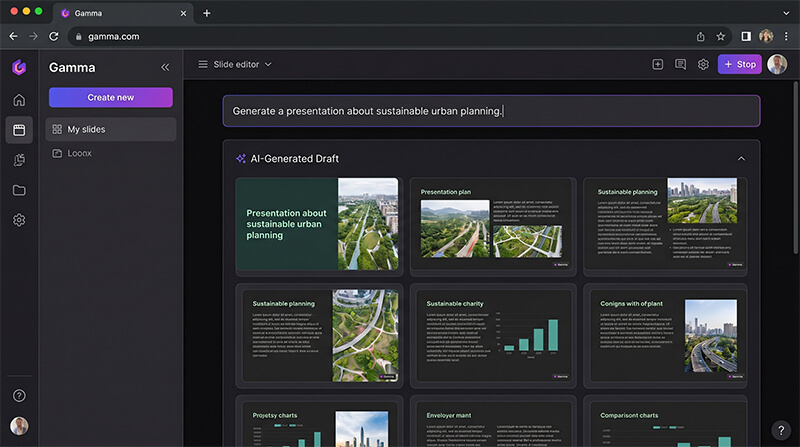
Task: Click the AI-Generated Draft heading text
Action: (294, 159)
